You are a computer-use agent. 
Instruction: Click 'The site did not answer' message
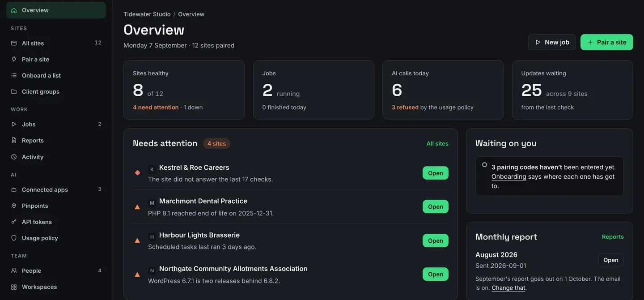tap(210, 179)
